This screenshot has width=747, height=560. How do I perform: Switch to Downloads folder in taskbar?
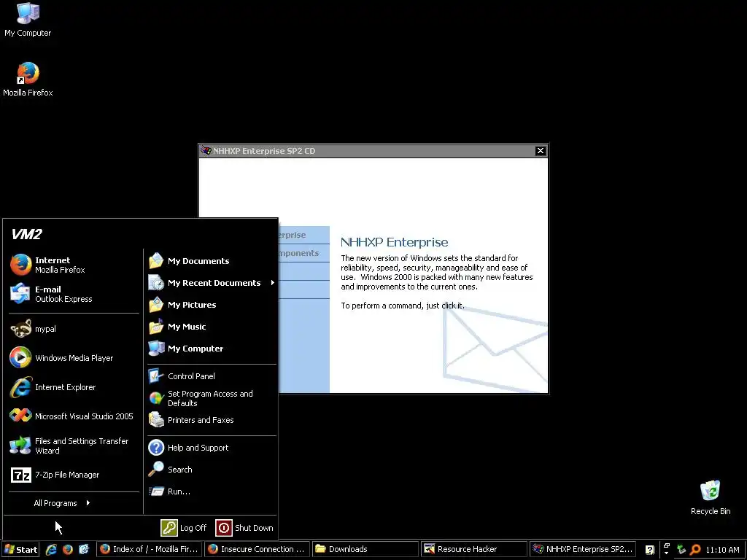(365, 549)
